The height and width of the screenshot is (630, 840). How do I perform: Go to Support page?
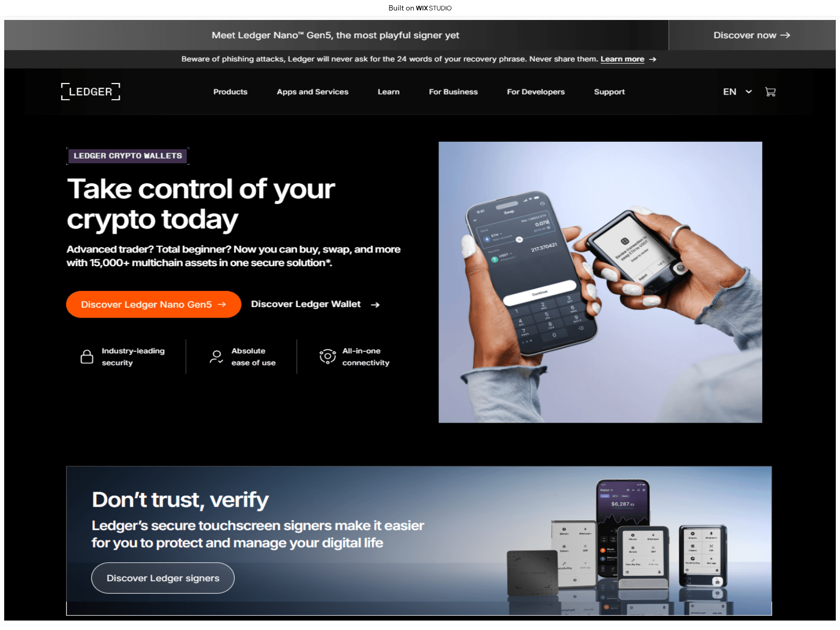(609, 92)
